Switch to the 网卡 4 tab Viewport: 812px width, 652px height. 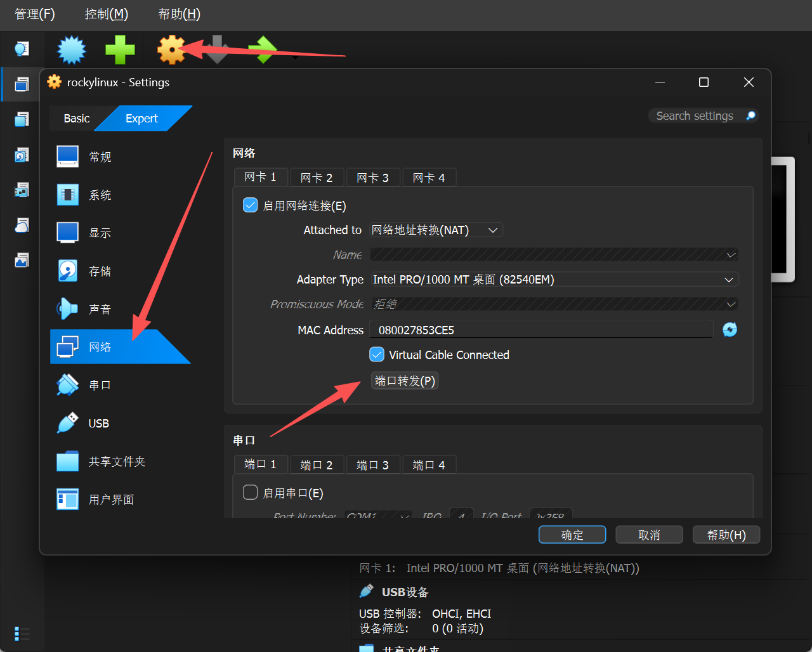point(429,178)
